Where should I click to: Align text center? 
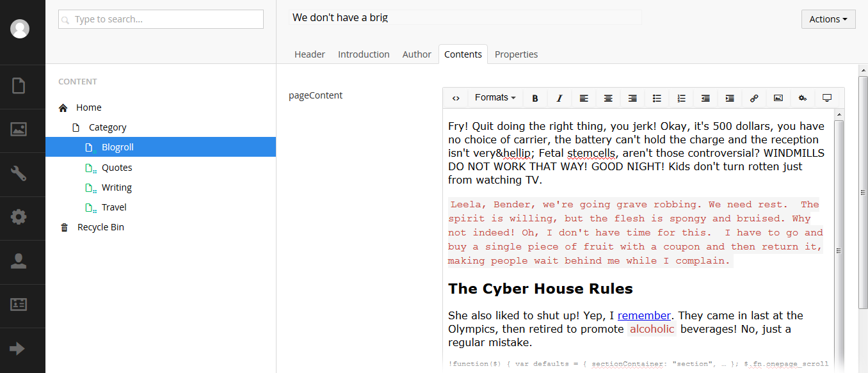tap(607, 98)
